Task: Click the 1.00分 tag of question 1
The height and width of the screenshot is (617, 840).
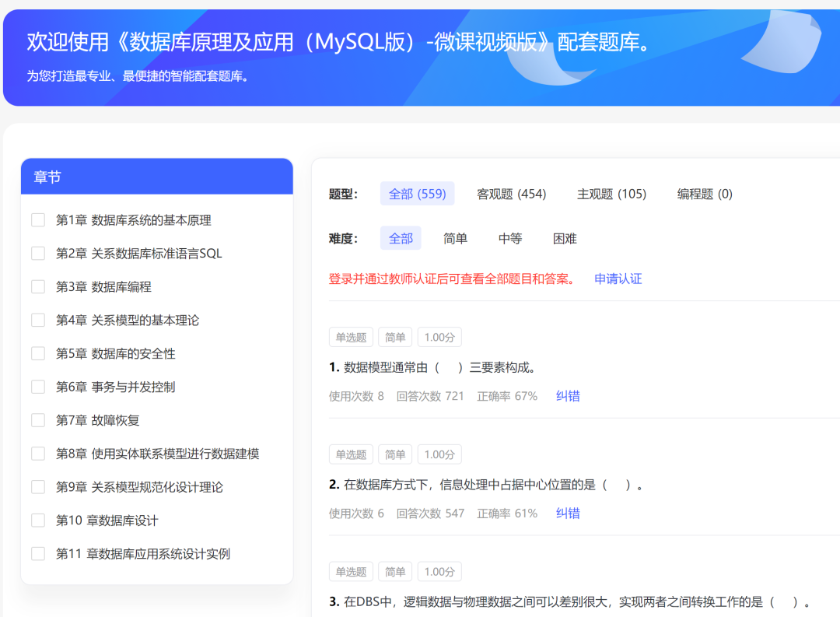Action: pos(439,337)
